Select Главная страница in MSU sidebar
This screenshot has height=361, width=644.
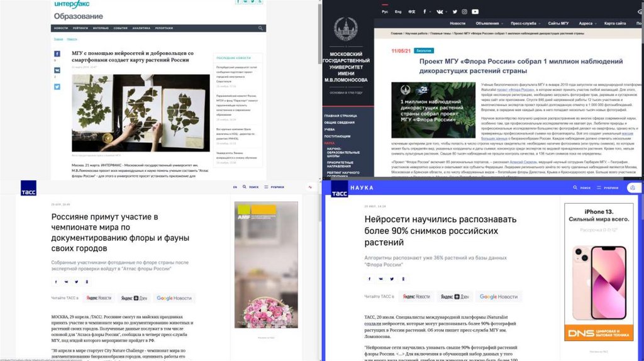pos(340,116)
